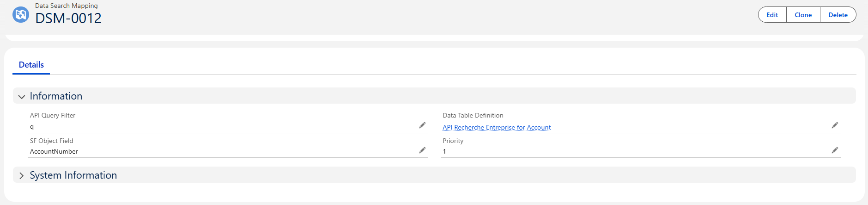Select the API Query Filter value q
The height and width of the screenshot is (205, 868).
(x=32, y=127)
